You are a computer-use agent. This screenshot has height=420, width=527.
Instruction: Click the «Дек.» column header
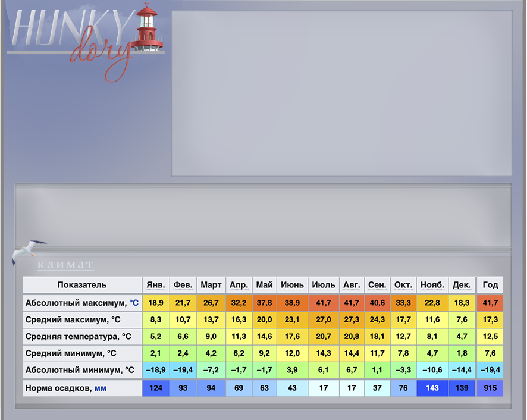[x=462, y=285]
